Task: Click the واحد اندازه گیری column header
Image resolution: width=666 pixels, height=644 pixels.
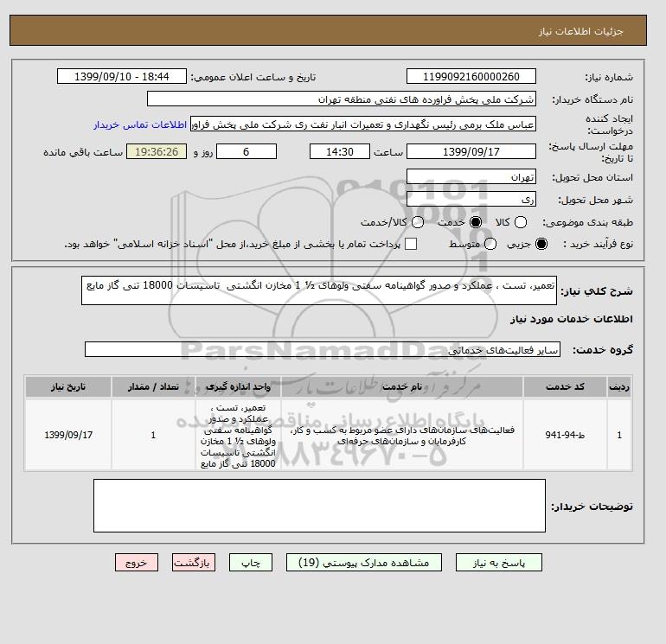Action: pyautogui.click(x=238, y=386)
